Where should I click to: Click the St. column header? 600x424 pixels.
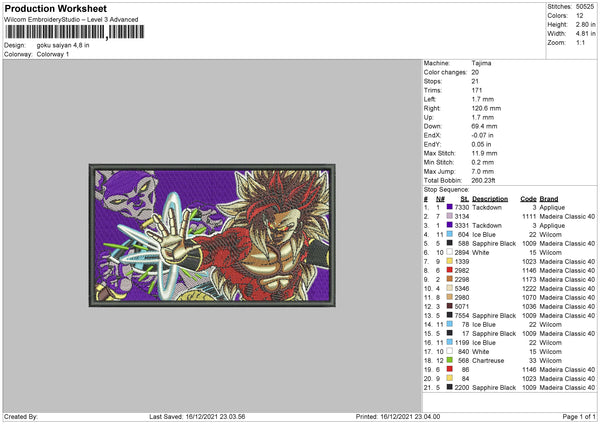click(x=465, y=199)
